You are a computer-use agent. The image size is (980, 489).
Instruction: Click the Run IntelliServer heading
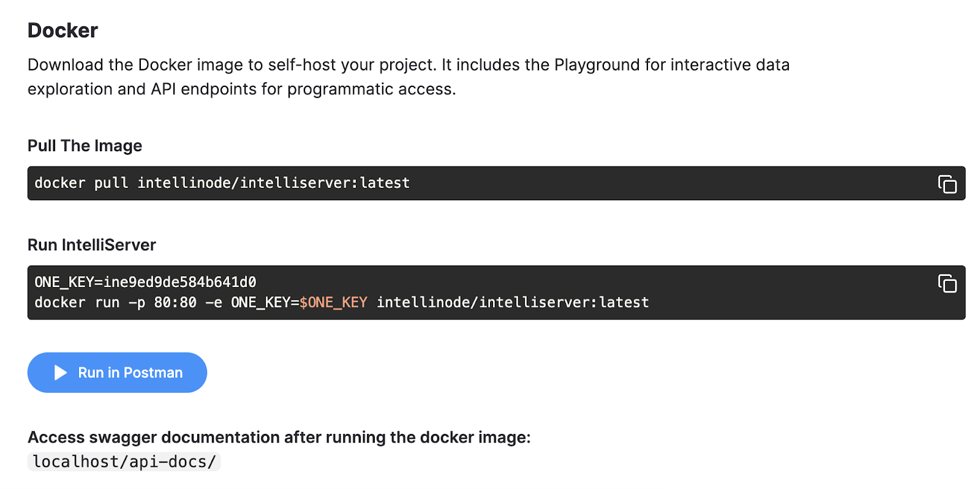pos(92,245)
